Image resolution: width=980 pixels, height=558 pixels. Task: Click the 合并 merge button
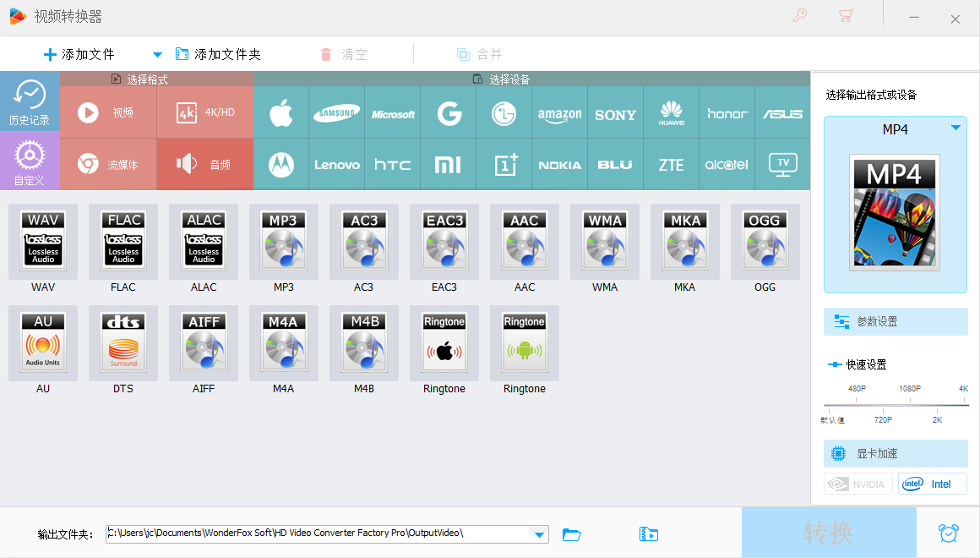479,54
